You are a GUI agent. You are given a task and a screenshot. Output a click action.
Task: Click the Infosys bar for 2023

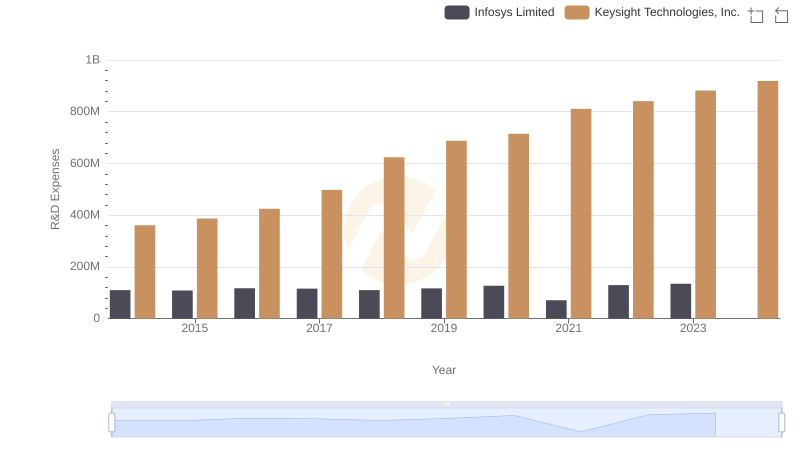tap(681, 301)
